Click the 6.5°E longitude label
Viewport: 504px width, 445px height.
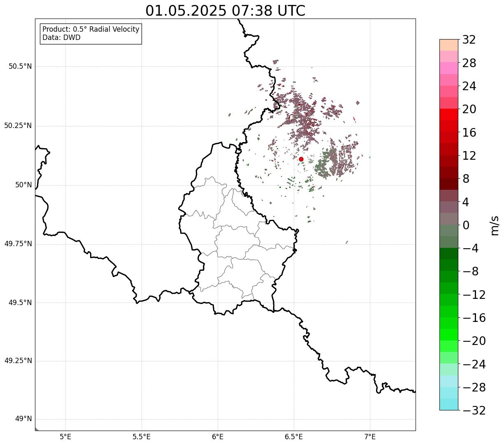(294, 437)
